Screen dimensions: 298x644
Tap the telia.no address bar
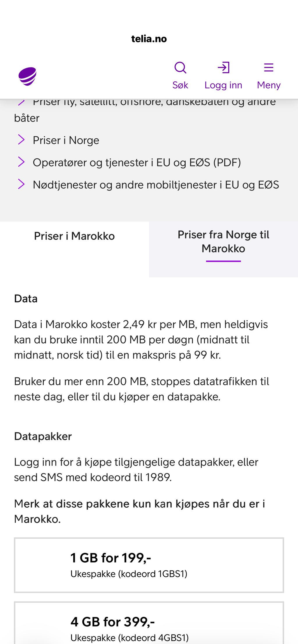(149, 39)
